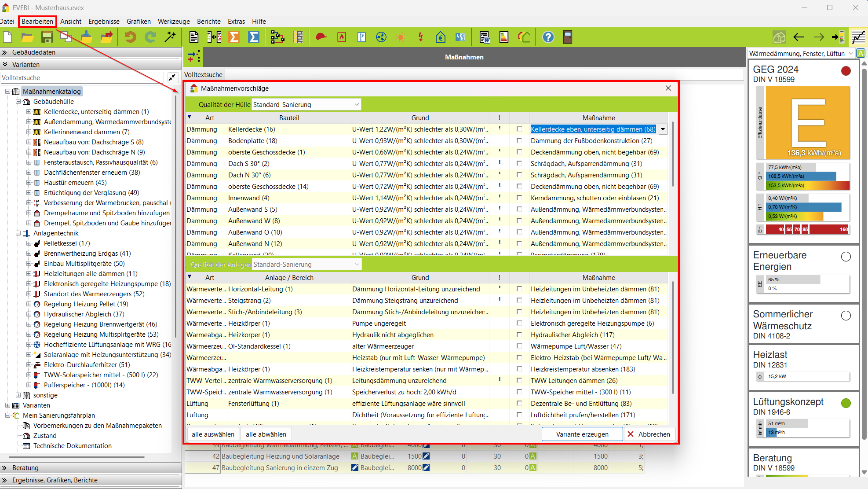
Task: Click the help question mark icon
Action: (548, 37)
